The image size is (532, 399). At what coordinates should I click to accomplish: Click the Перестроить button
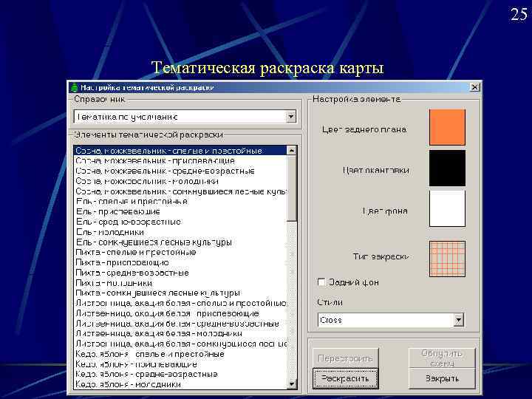click(345, 358)
